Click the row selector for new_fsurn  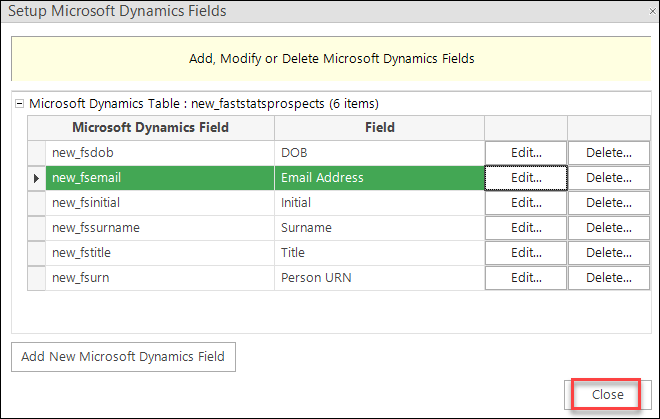tap(37, 278)
